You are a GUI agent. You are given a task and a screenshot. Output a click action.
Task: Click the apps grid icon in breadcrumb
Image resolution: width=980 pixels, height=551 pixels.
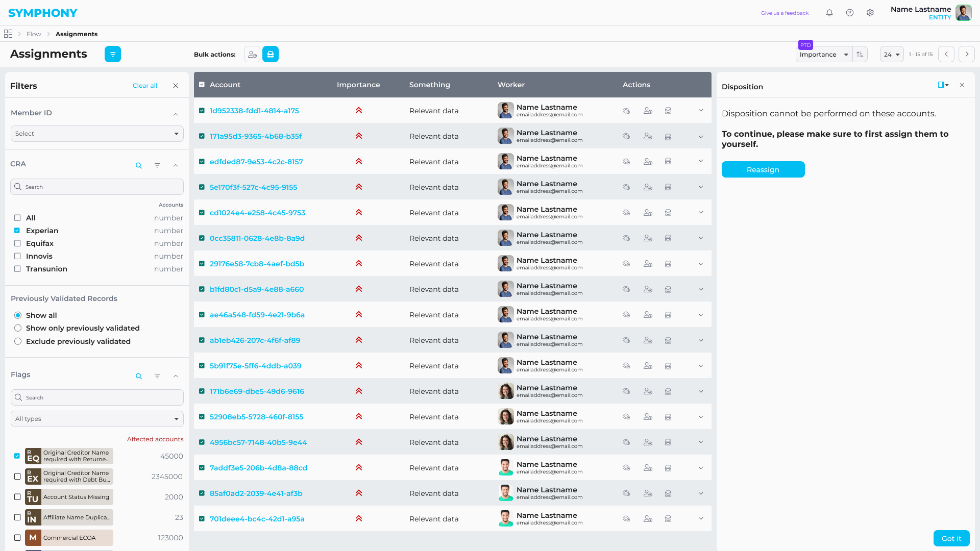(8, 34)
